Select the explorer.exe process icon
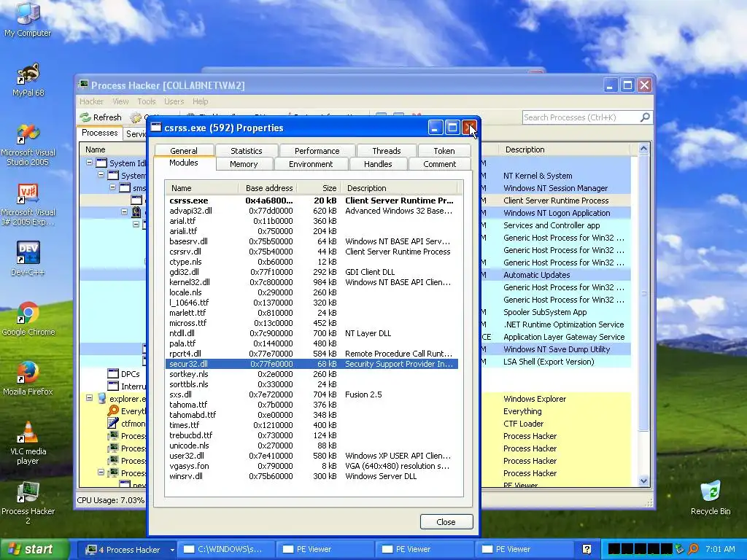747x560 pixels. (102, 399)
